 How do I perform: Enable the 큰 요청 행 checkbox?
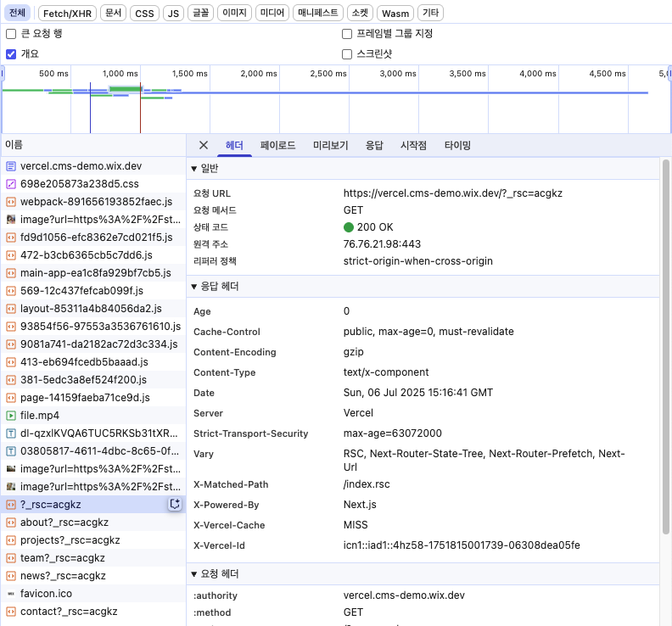[11, 34]
